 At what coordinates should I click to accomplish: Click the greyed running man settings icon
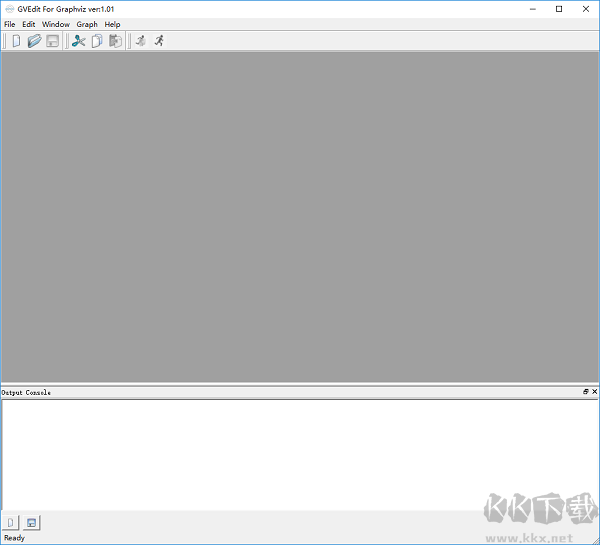coord(141,41)
